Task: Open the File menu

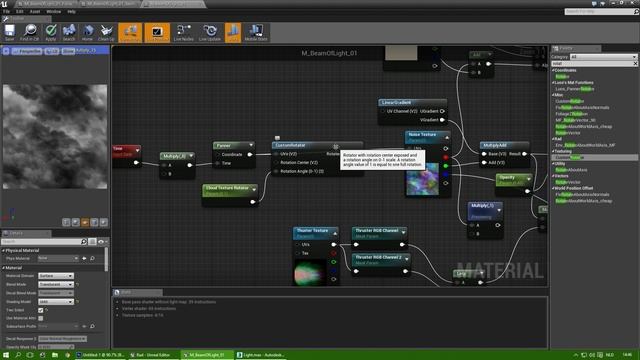Action: tap(6, 12)
